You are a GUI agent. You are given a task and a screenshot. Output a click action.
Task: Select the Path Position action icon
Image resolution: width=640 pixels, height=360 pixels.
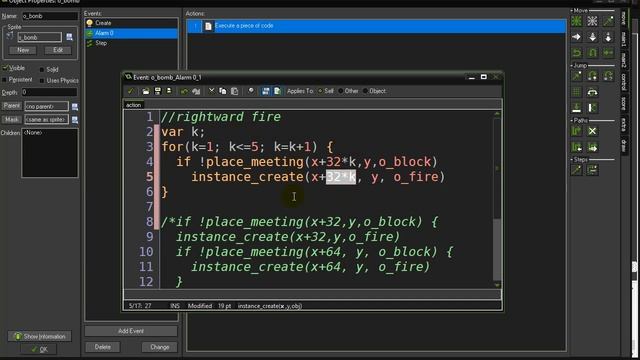576,147
